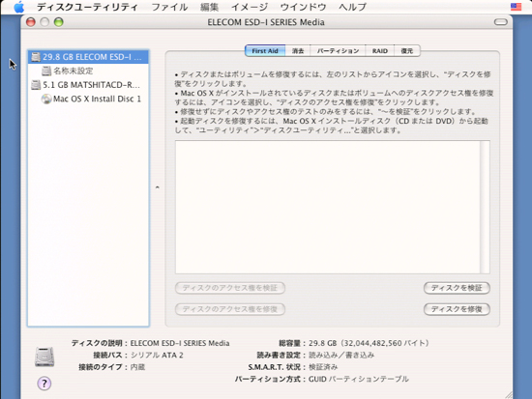Select 29.8 GB ELECOM ESD-I disk row
532x399 pixels.
pyautogui.click(x=88, y=57)
